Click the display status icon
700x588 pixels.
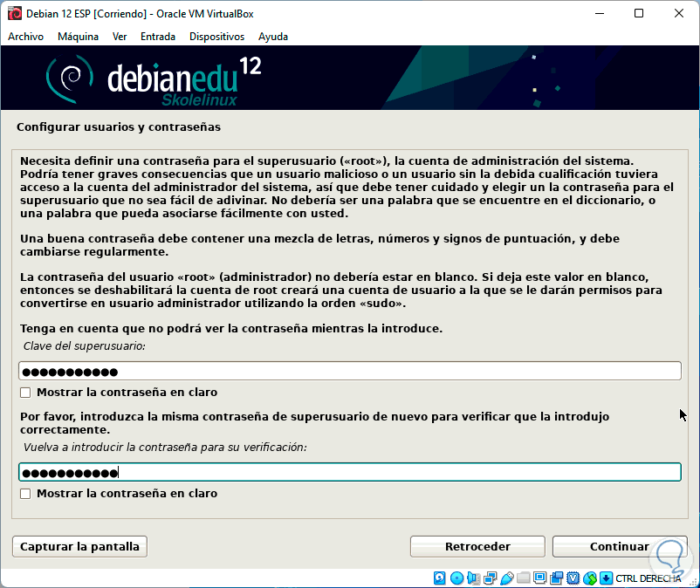(x=539, y=578)
